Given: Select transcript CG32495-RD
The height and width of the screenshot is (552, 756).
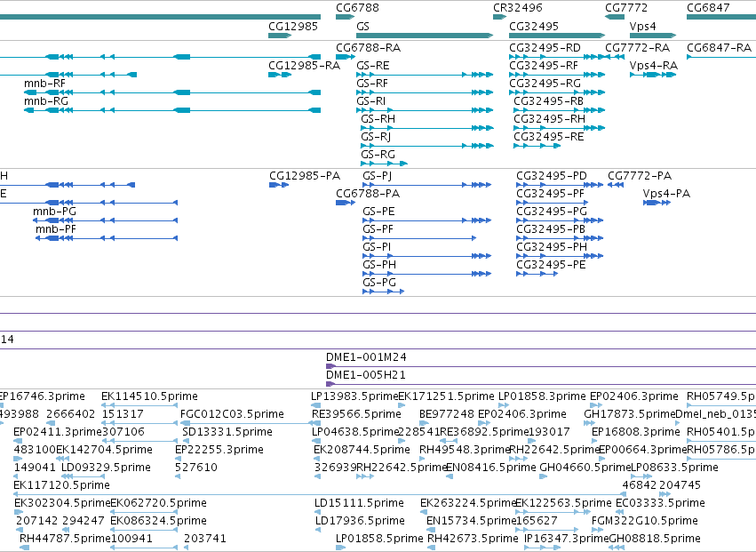Looking at the screenshot, I should 557,57.
